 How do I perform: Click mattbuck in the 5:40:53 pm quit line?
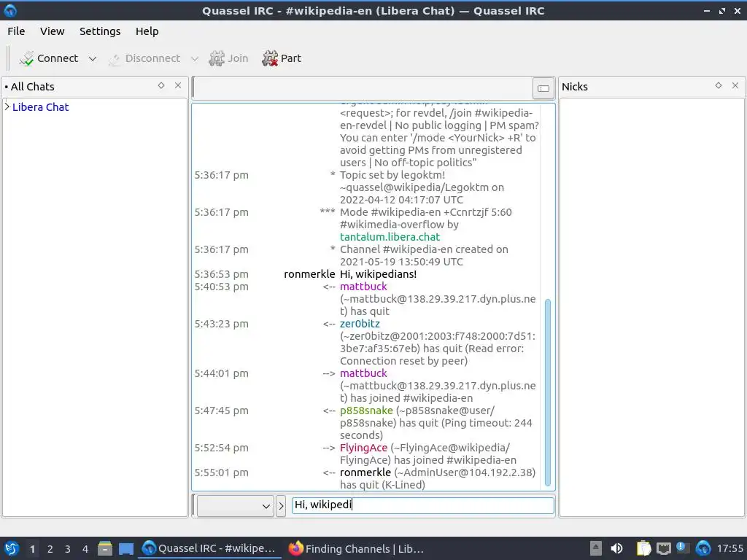click(363, 287)
